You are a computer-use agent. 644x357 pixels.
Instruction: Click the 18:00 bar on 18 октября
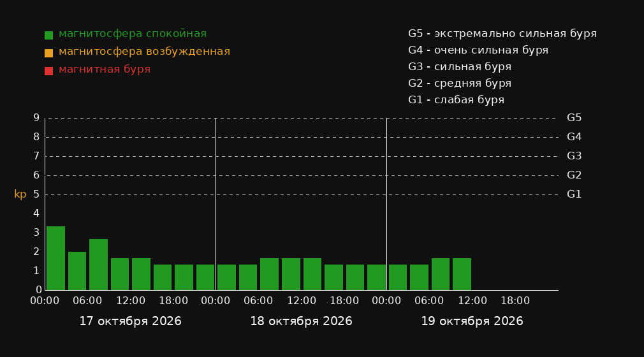[x=355, y=277]
